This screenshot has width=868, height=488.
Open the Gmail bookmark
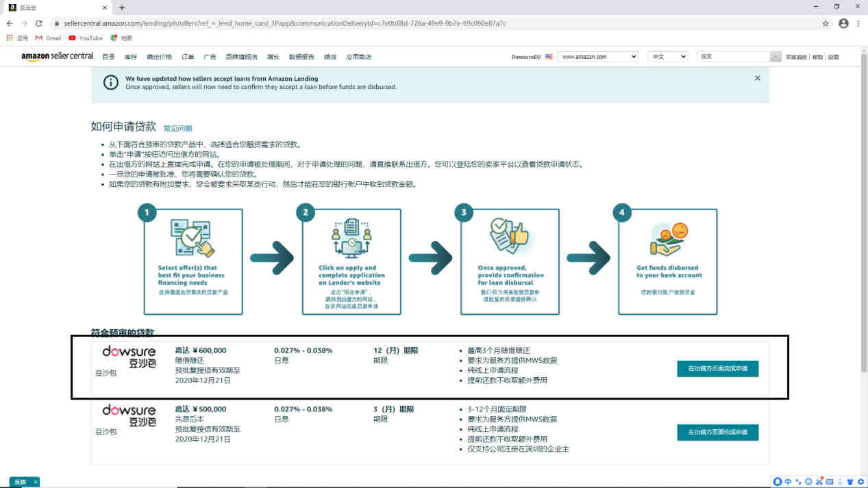tap(48, 38)
